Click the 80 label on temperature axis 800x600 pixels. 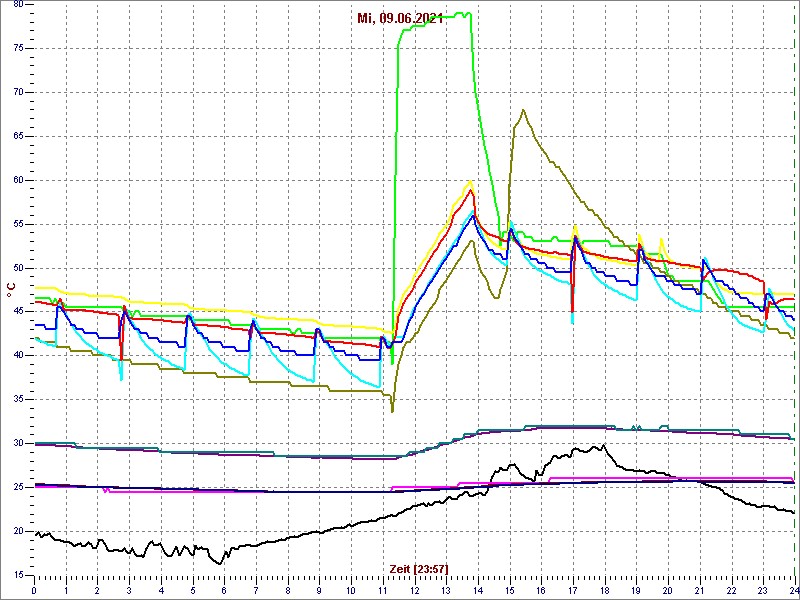18,5
